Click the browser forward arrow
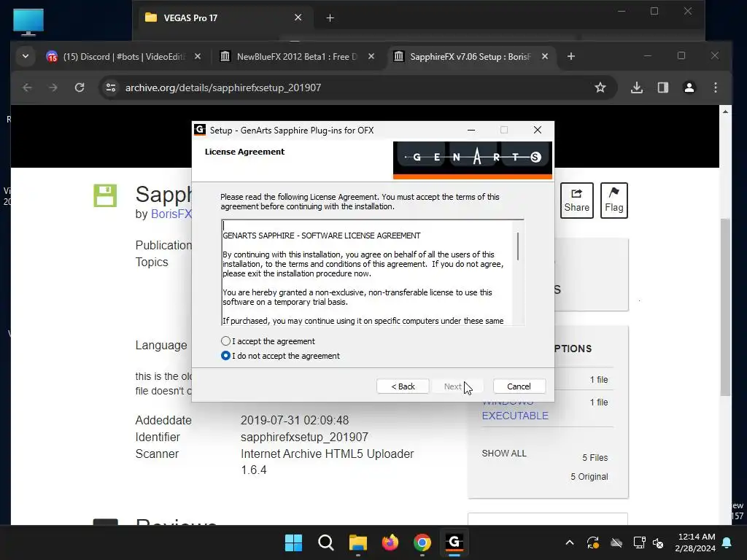 click(53, 87)
